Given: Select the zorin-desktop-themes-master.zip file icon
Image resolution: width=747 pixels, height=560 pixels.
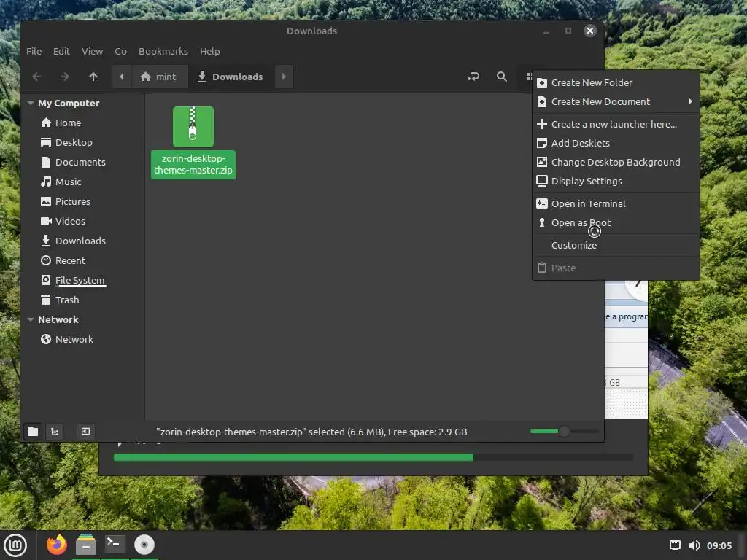Looking at the screenshot, I should [193, 127].
